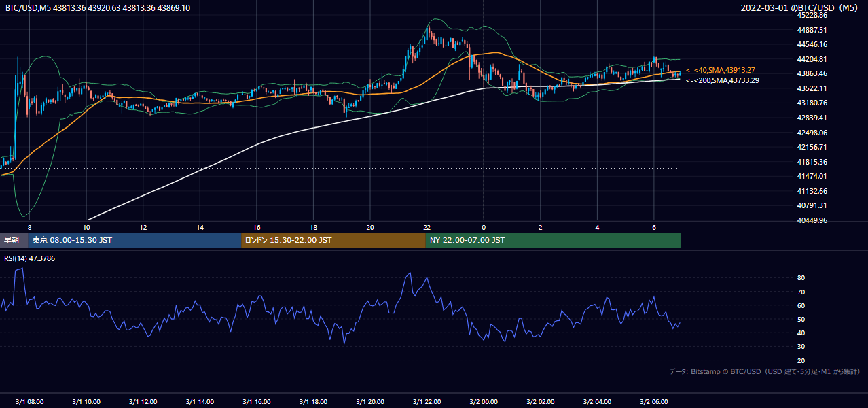This screenshot has width=868, height=408.
Task: Click the date label 3/1 22:00
Action: point(427,402)
